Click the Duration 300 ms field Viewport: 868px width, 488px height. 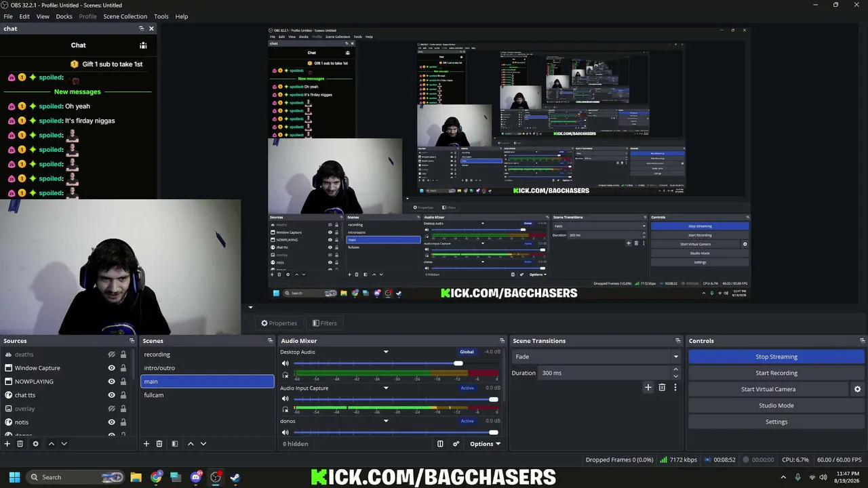tap(605, 373)
